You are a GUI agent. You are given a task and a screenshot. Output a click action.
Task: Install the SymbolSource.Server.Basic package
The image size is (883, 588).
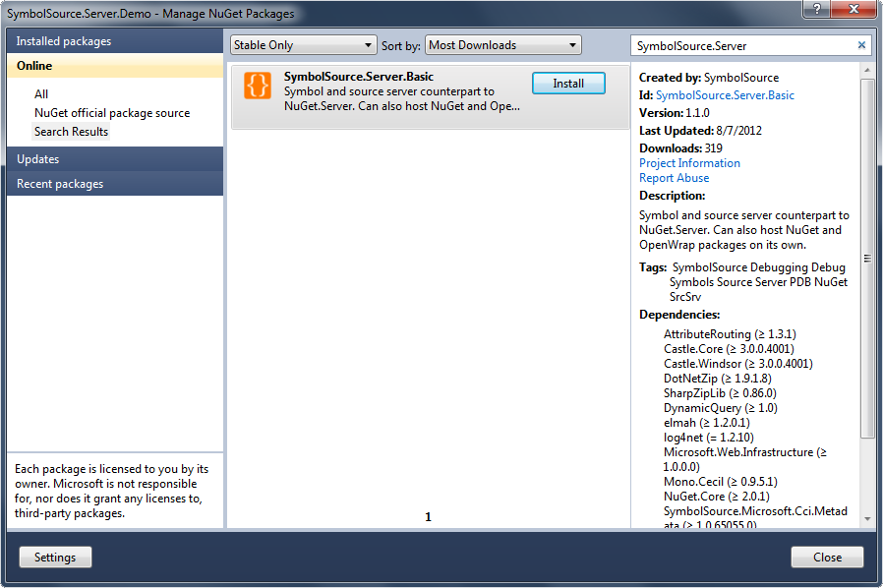(x=568, y=84)
